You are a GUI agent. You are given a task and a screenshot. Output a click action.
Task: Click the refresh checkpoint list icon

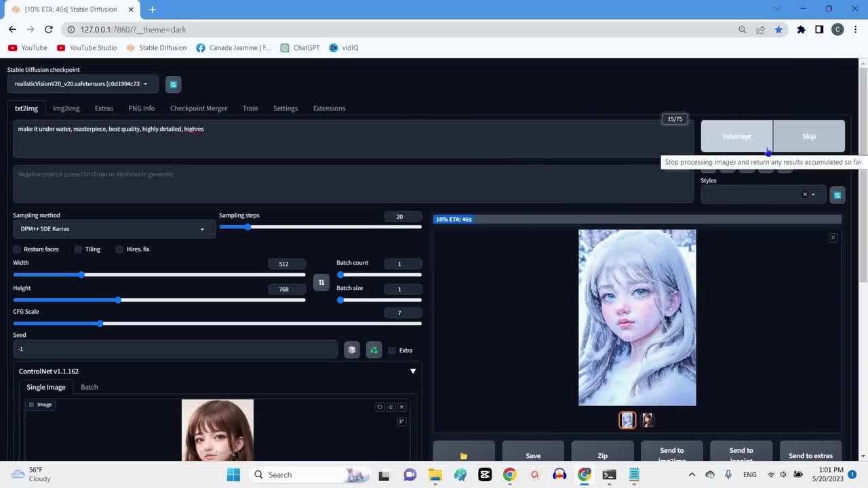point(173,84)
